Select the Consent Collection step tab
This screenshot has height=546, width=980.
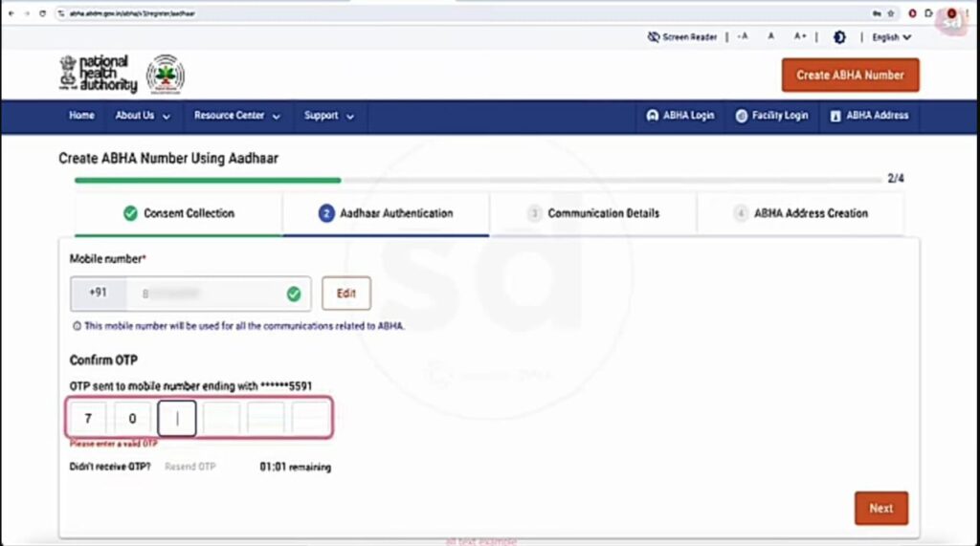pyautogui.click(x=178, y=213)
